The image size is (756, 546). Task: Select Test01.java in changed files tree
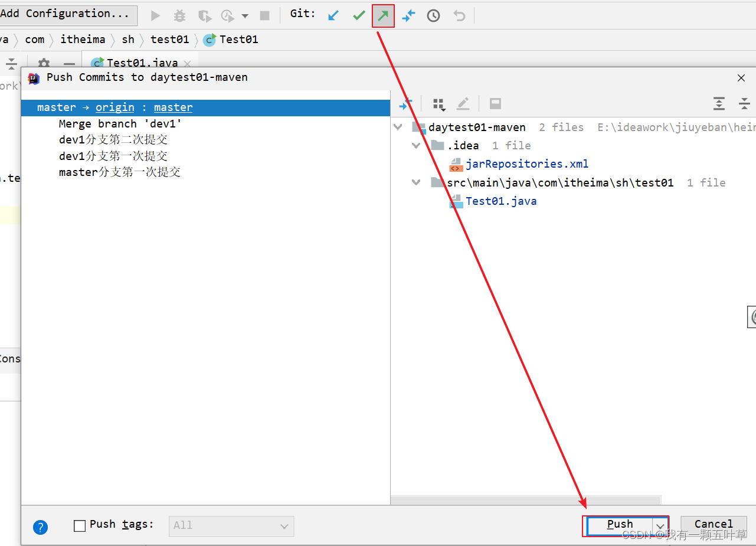pyautogui.click(x=501, y=201)
